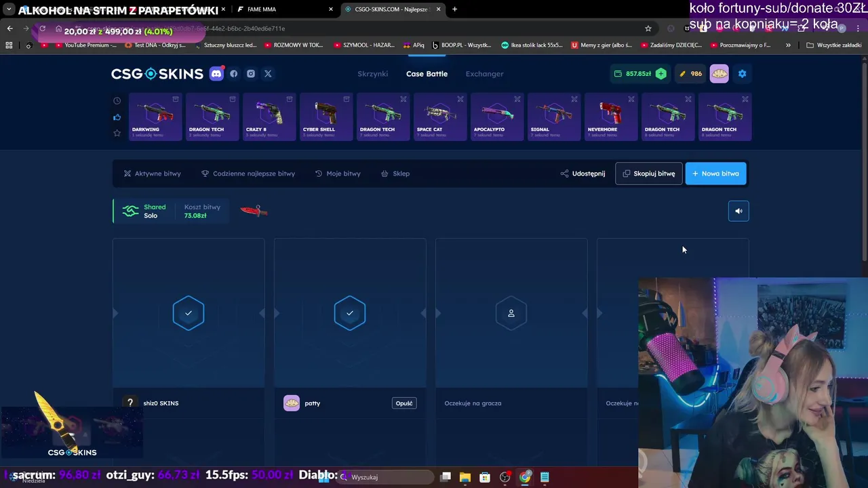Click the CSGO-SKINS logo
This screenshot has width=868, height=488.
[157, 74]
